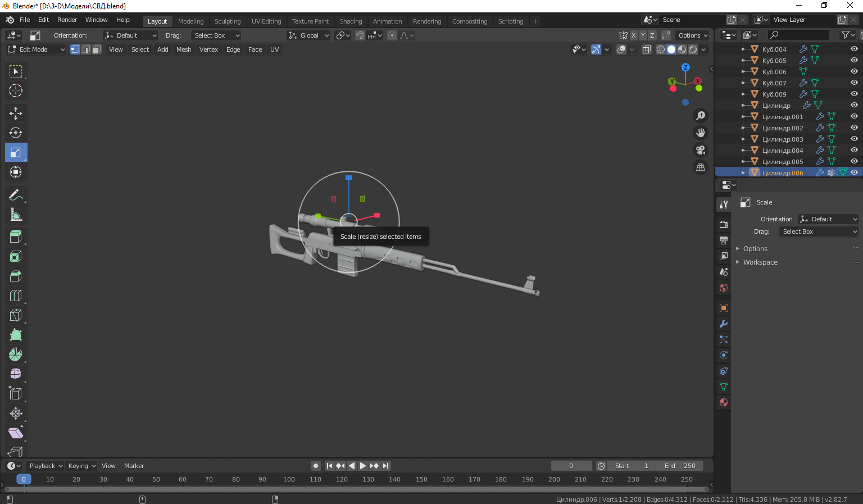Viewport: 863px width, 504px height.
Task: Hide Куб.004 in the outliner
Action: pyautogui.click(x=854, y=49)
